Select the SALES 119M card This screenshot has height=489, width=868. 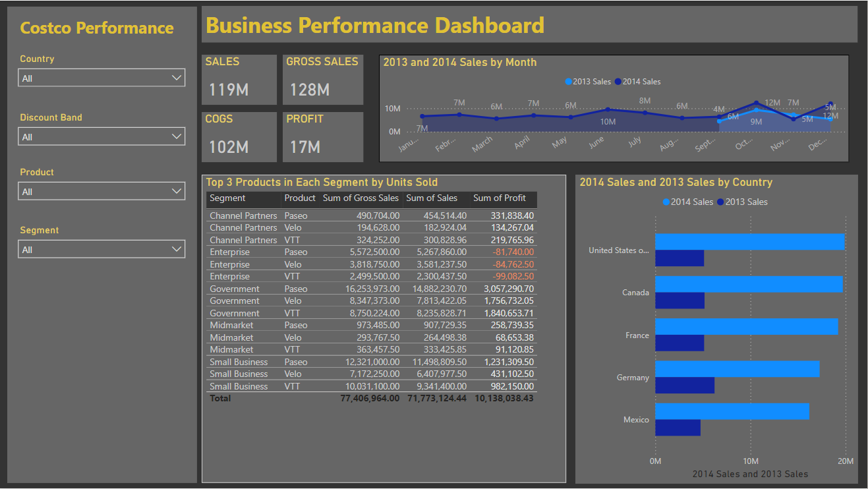click(x=239, y=80)
